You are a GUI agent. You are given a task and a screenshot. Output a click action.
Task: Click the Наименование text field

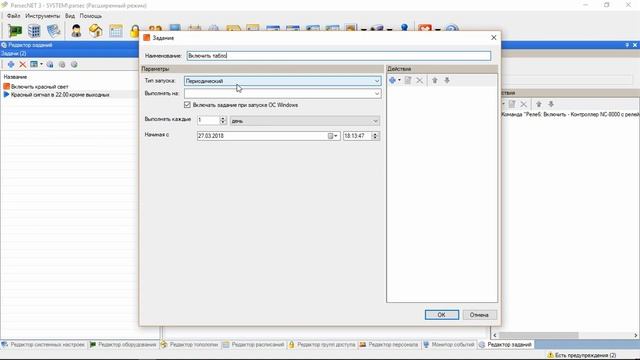(x=339, y=56)
